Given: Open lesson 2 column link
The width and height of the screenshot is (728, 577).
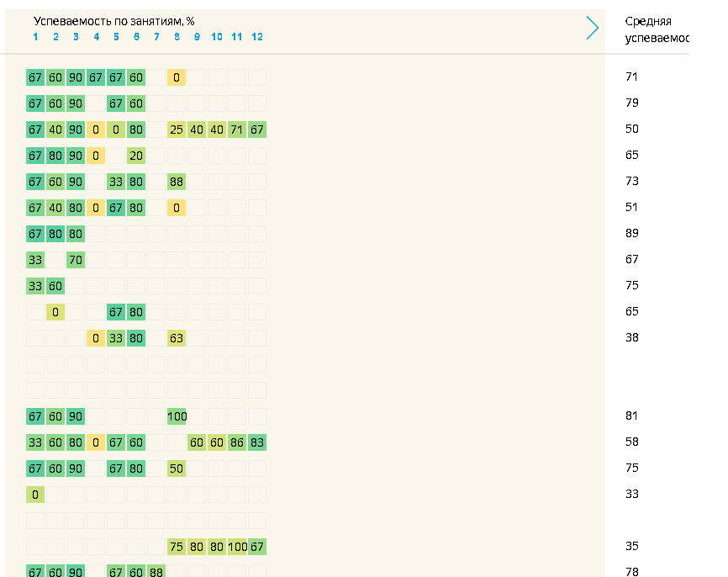Looking at the screenshot, I should [x=55, y=37].
